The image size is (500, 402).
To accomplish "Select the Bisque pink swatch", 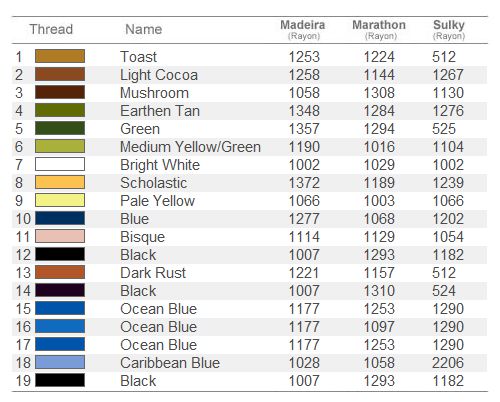I will coord(60,236).
